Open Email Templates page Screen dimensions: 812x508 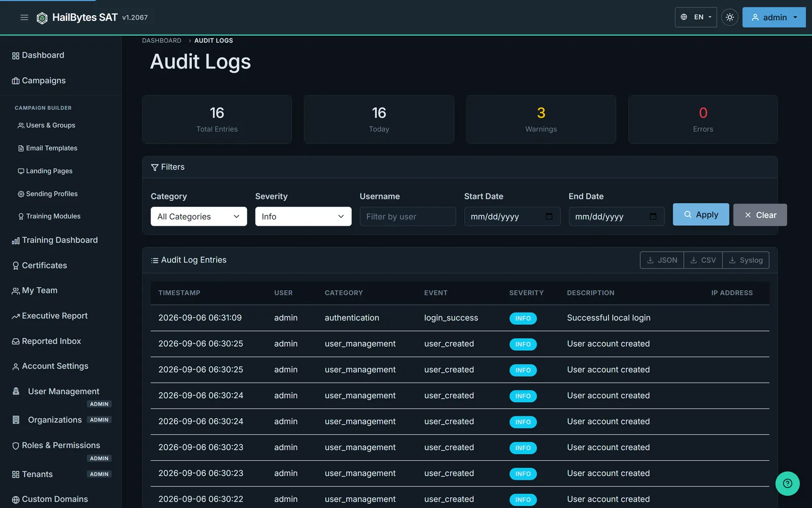pos(48,148)
